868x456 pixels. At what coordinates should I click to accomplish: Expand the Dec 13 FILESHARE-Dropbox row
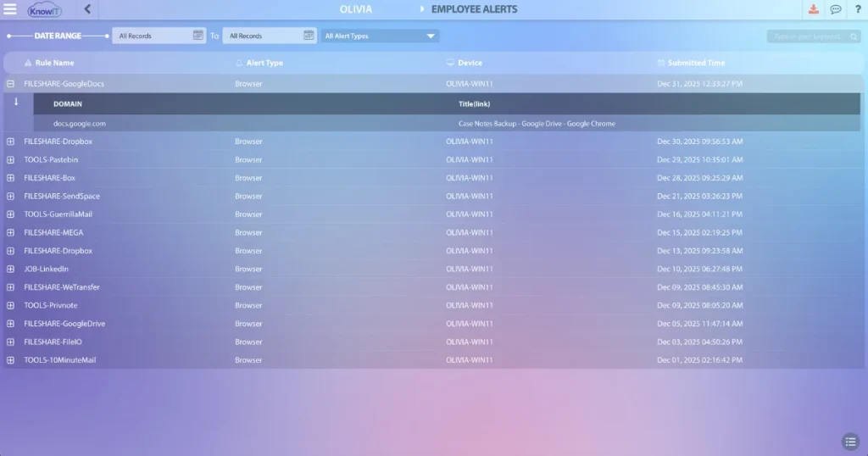click(10, 251)
